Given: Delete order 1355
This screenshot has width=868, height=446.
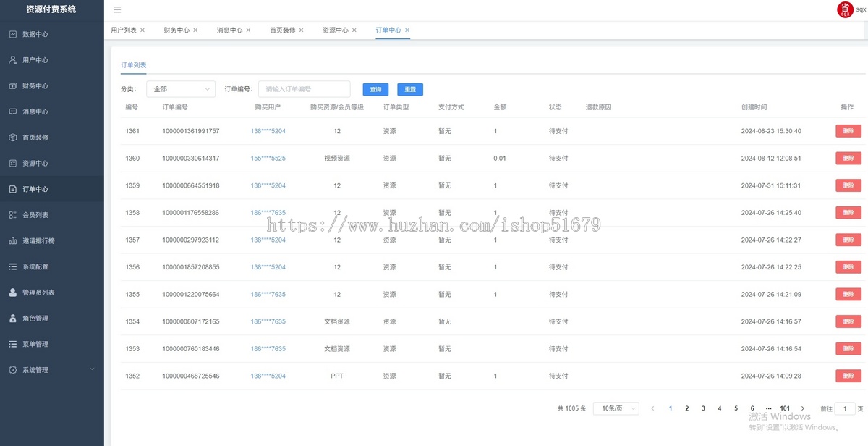Looking at the screenshot, I should [x=848, y=294].
